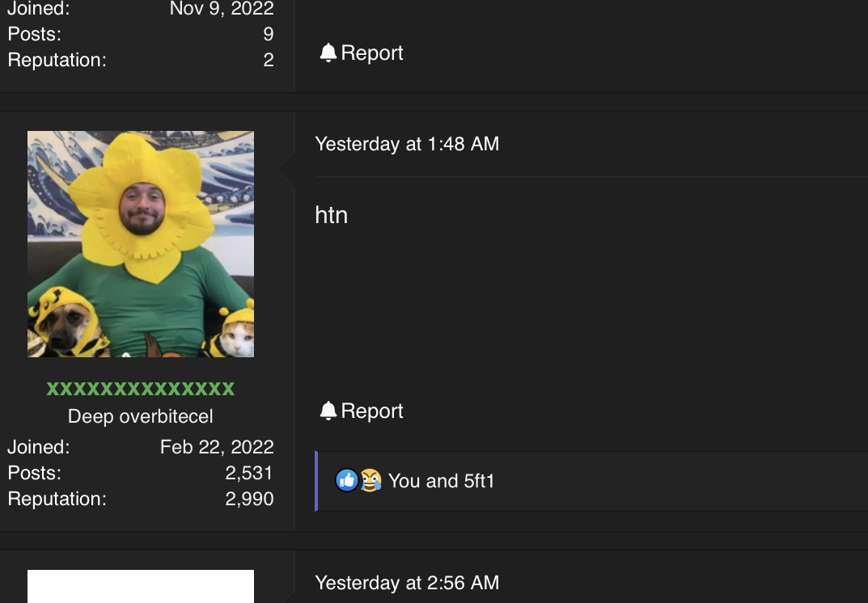This screenshot has width=868, height=603.
Task: Click the 'Yesterday at 2:56 AM' timestamp
Action: [407, 583]
